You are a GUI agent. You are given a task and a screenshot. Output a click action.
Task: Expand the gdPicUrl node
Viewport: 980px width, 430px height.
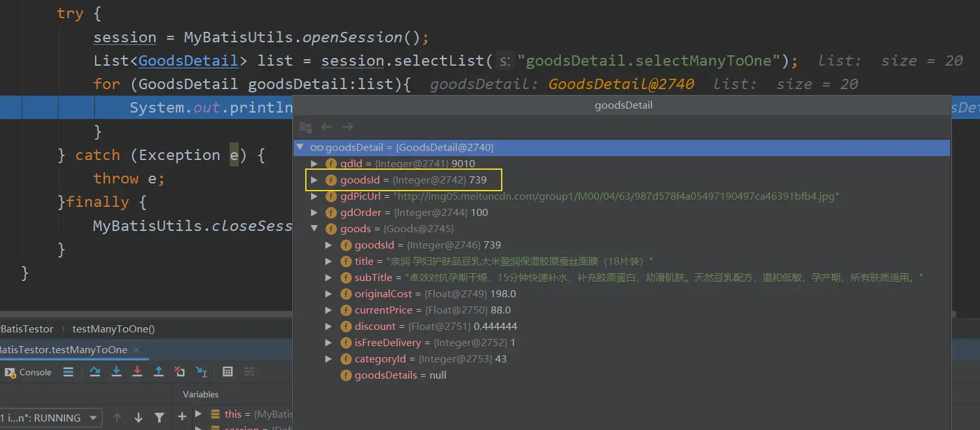tap(314, 196)
